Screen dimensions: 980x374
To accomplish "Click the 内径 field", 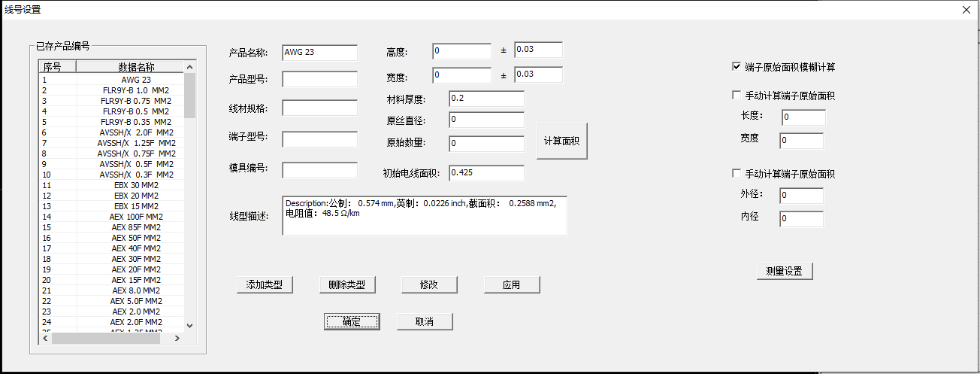I will click(x=801, y=219).
